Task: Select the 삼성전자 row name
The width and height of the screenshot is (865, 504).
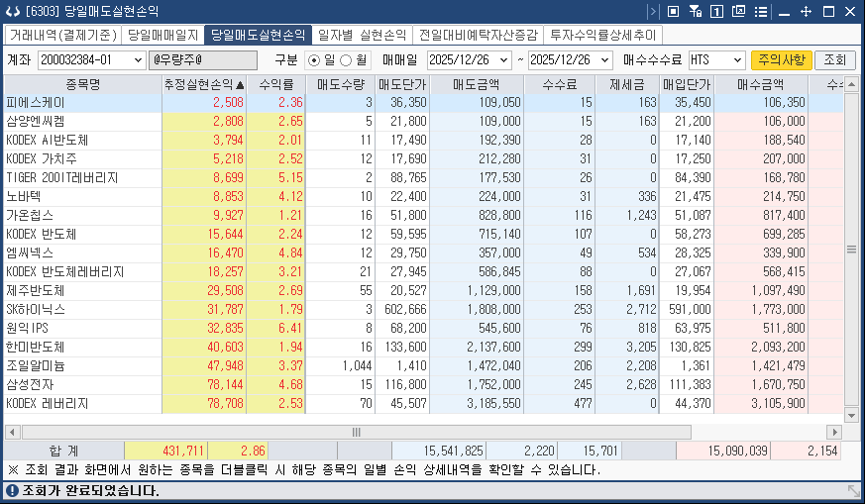Action: 30,384
